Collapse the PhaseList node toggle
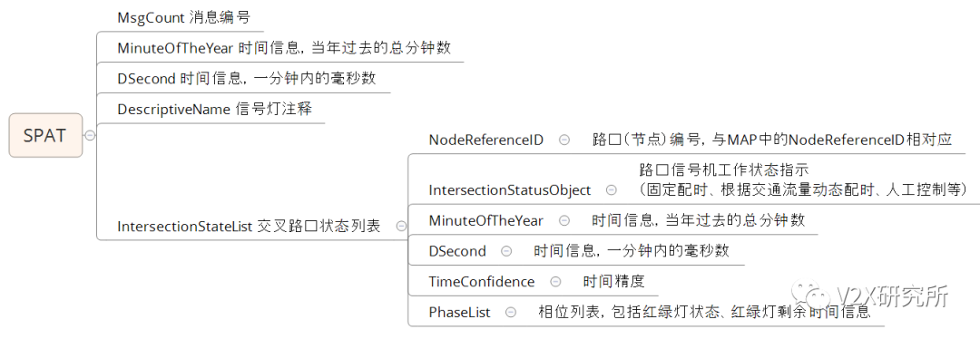Viewport: 980px width, 339px height. [511, 312]
